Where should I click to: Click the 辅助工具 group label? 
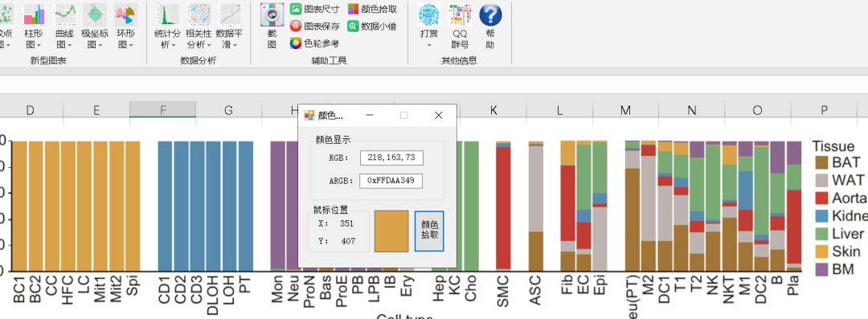[329, 60]
